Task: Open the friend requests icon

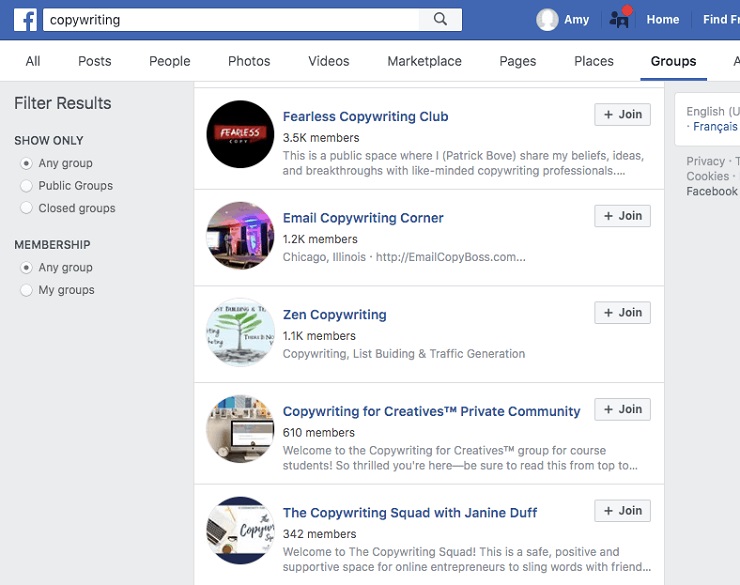Action: click(x=620, y=18)
